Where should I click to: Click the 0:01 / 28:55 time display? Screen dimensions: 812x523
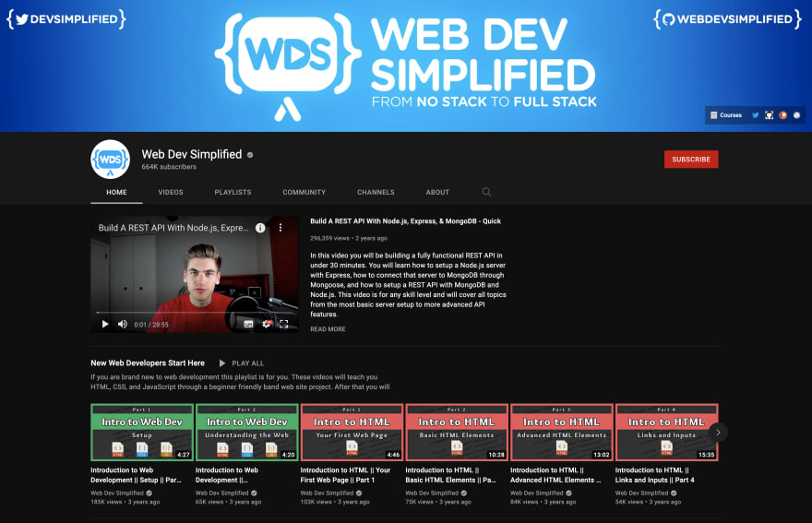[x=151, y=325]
